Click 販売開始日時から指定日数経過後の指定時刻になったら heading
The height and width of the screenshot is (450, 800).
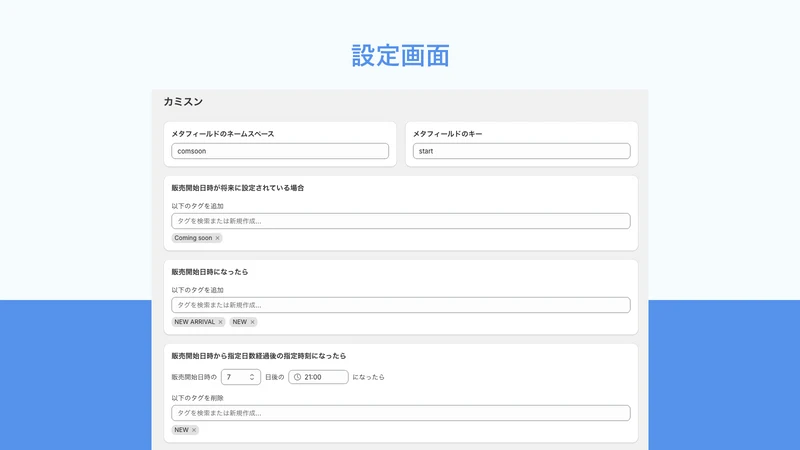[259, 356]
